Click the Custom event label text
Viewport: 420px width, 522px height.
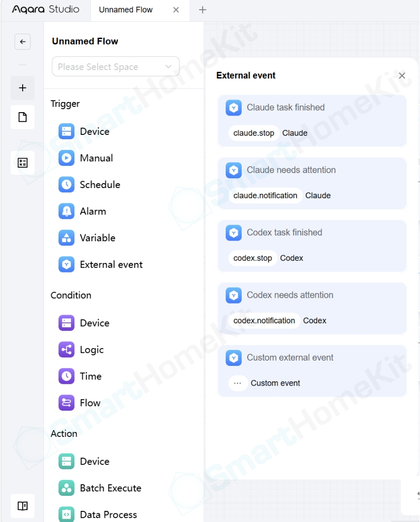pyautogui.click(x=275, y=383)
